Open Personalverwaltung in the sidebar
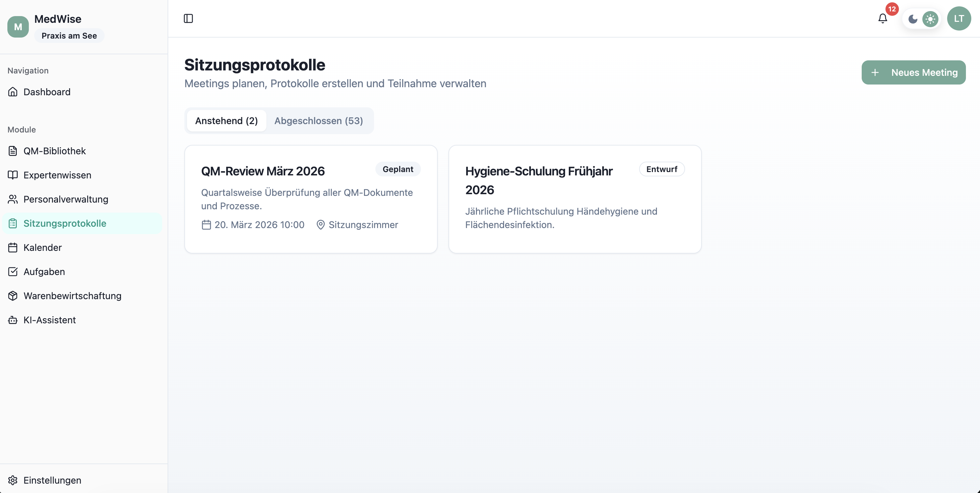The height and width of the screenshot is (493, 980). tap(65, 199)
